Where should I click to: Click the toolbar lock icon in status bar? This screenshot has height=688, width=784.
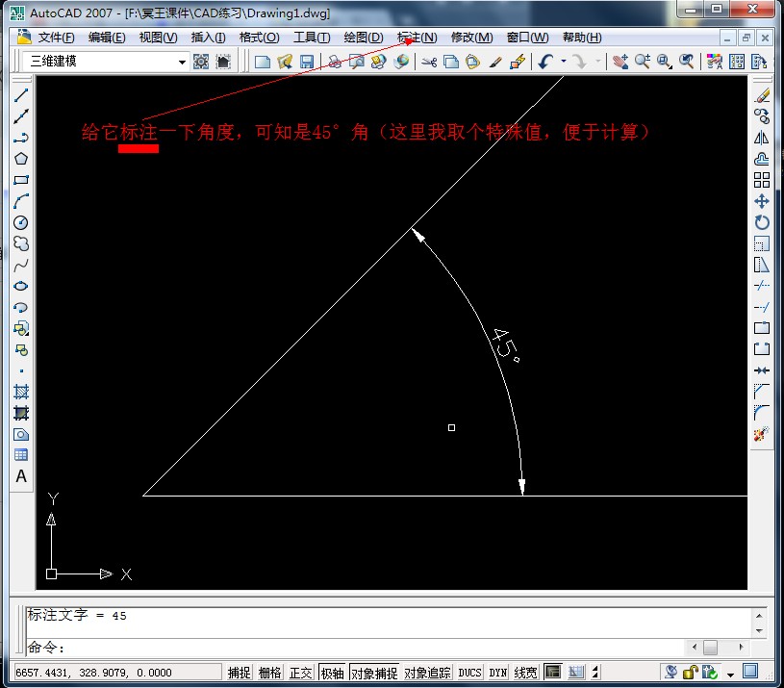[690, 673]
